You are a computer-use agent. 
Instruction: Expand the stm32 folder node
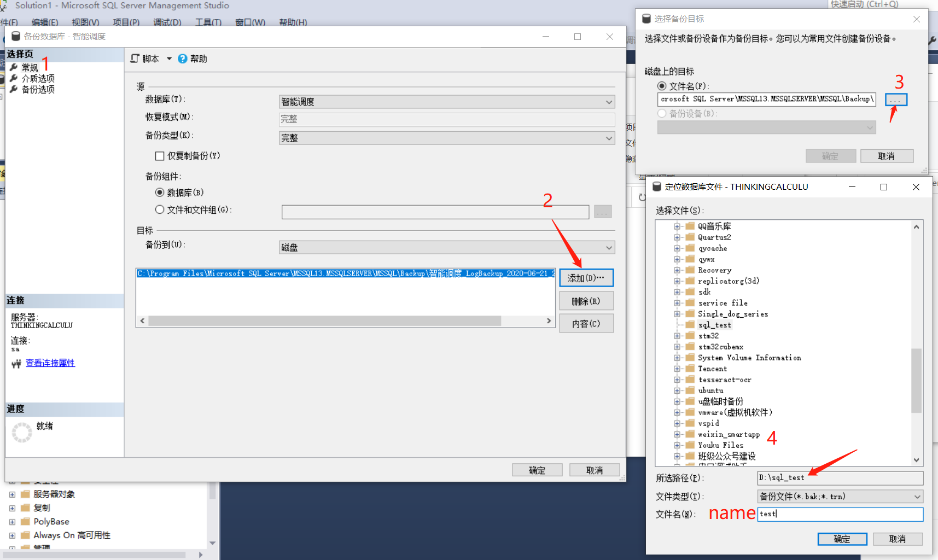pos(677,335)
